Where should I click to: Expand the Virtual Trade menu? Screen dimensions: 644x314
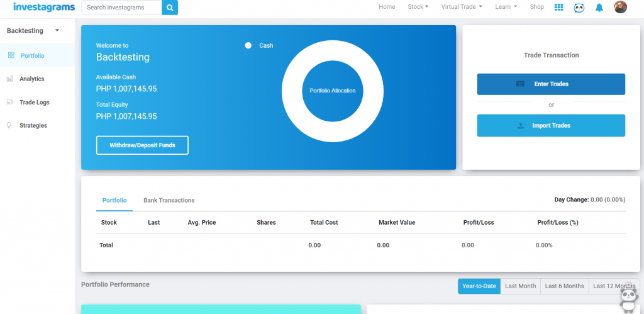tap(462, 7)
